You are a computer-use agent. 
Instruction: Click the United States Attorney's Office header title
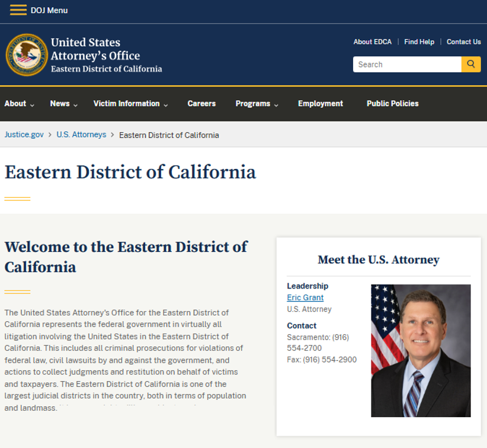click(95, 49)
